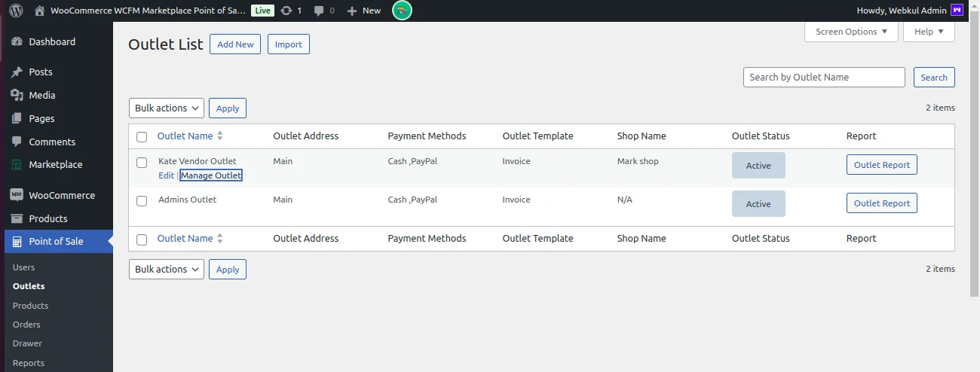This screenshot has height=372, width=980.
Task: Click the Products box icon in sidebar
Action: click(17, 219)
